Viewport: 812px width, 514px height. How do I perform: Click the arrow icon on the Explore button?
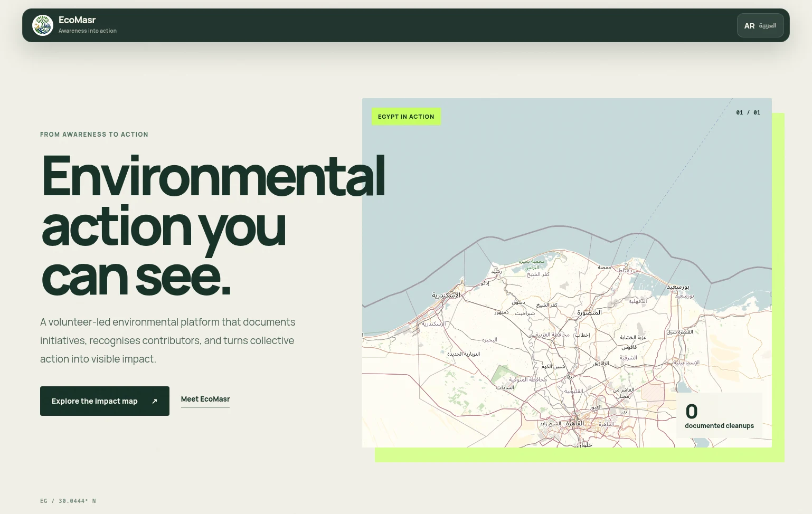pos(155,401)
